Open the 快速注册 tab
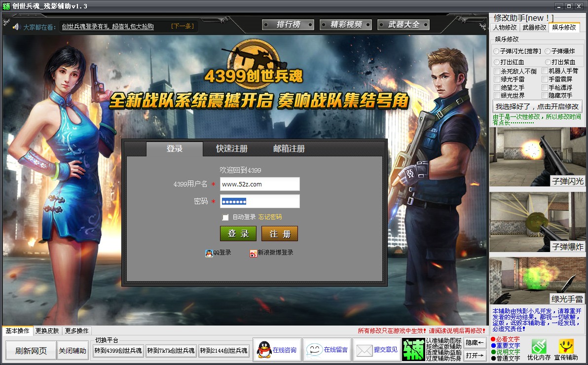 click(232, 148)
